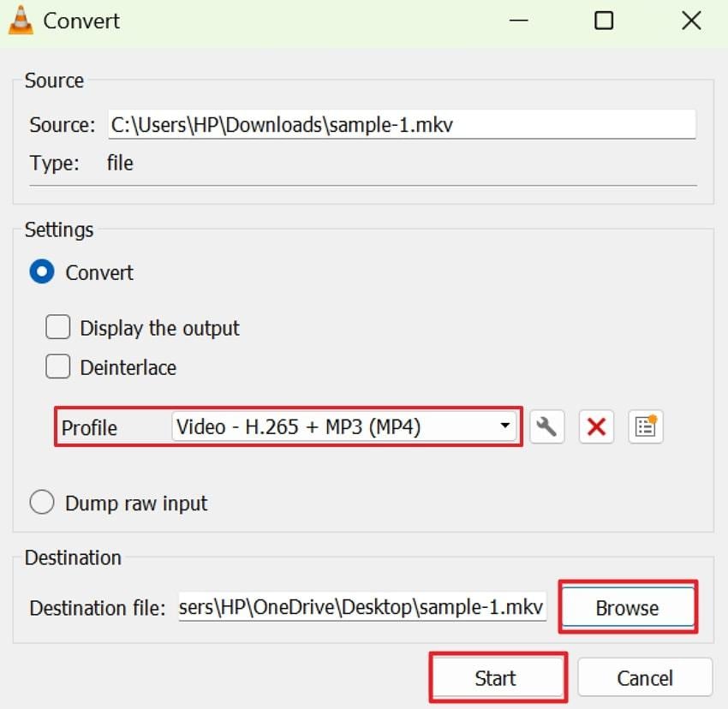
Task: Click inside the Source file path field
Action: pyautogui.click(x=401, y=124)
